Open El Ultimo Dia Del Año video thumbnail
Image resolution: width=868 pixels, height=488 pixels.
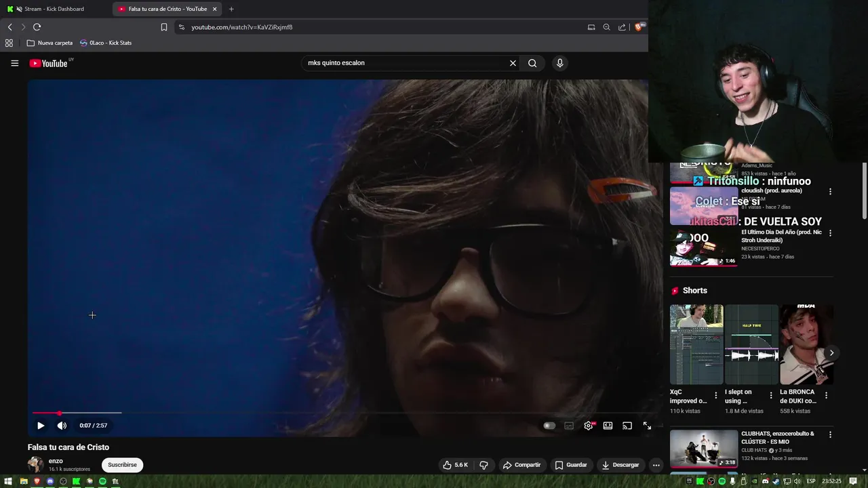click(704, 247)
